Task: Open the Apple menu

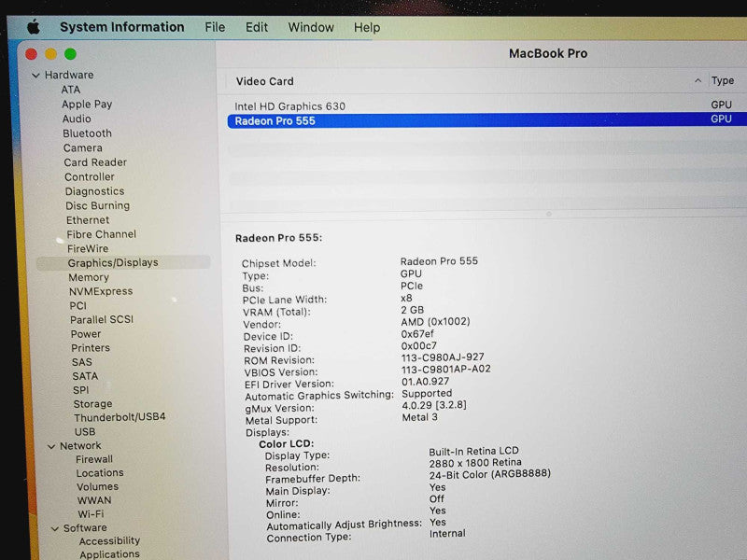Action: (34, 27)
